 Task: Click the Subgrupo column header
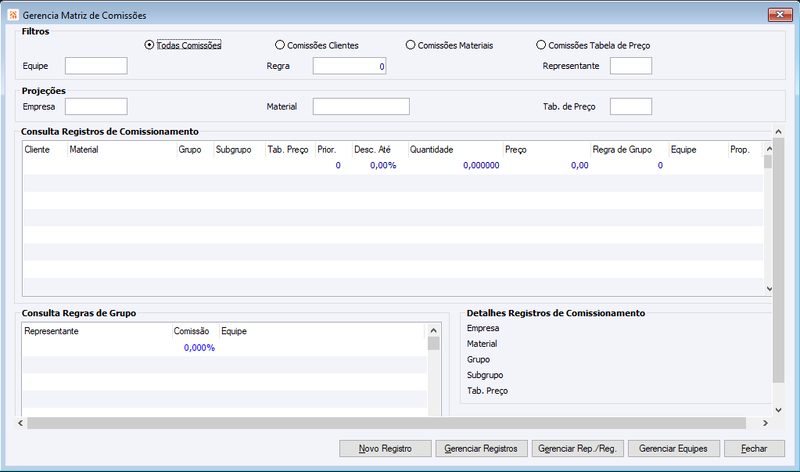240,150
